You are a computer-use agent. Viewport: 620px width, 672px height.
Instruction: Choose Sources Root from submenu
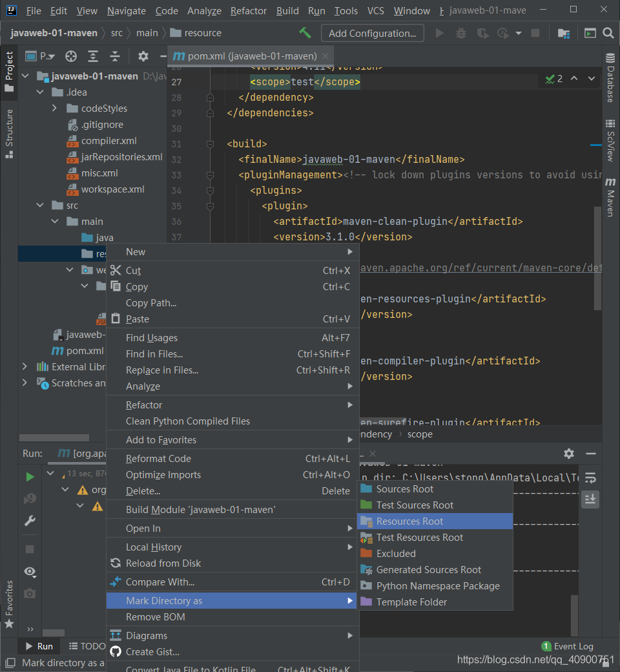point(435,489)
